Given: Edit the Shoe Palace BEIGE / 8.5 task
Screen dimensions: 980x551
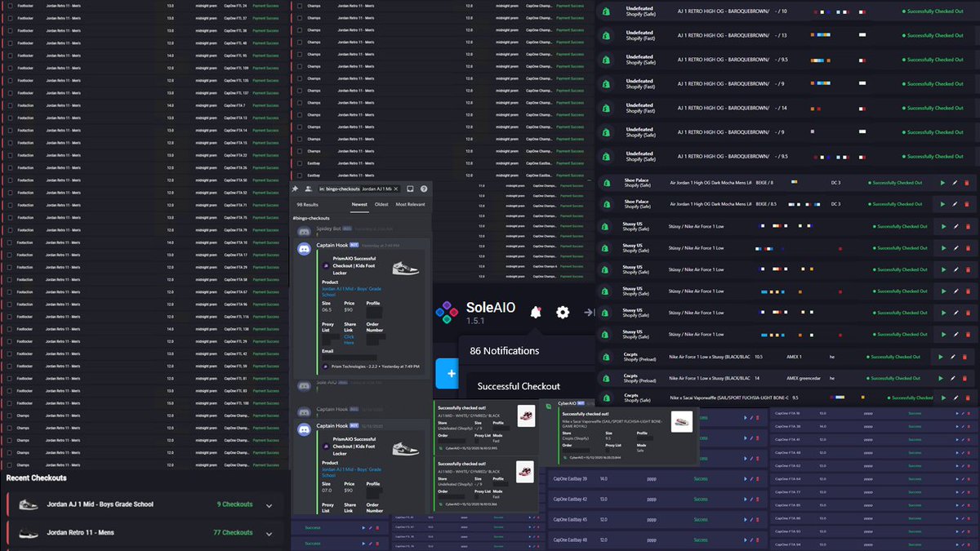Looking at the screenshot, I should (x=955, y=204).
